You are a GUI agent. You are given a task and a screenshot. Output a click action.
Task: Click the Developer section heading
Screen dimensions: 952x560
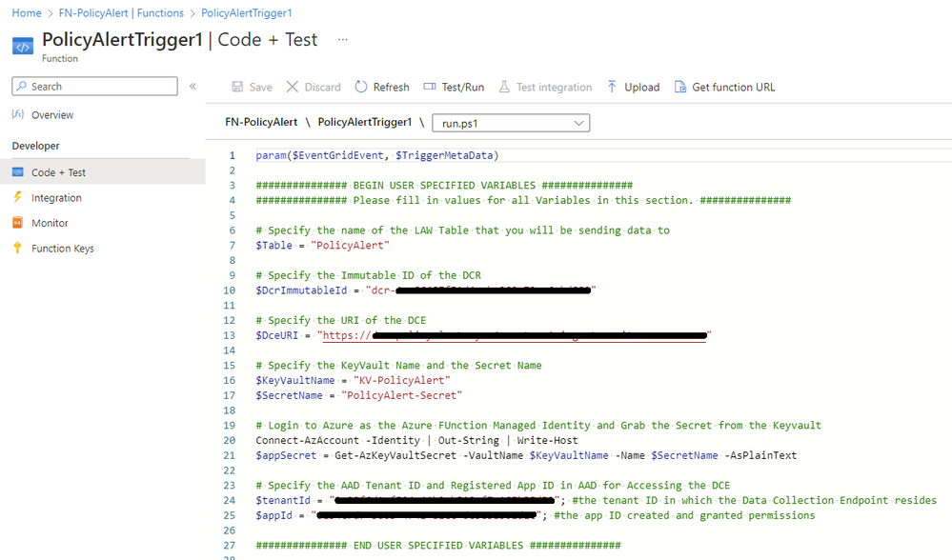(36, 146)
